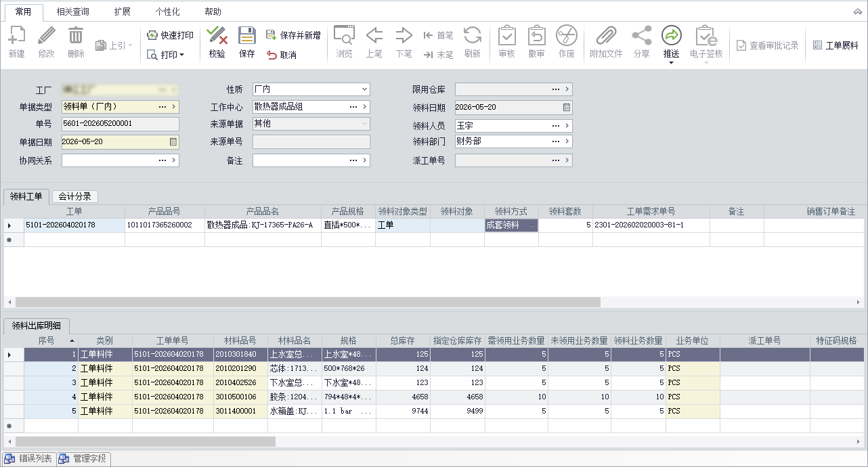The width and height of the screenshot is (868, 467).
Task: Click the 工单展料 toolbar button
Action: 836,45
